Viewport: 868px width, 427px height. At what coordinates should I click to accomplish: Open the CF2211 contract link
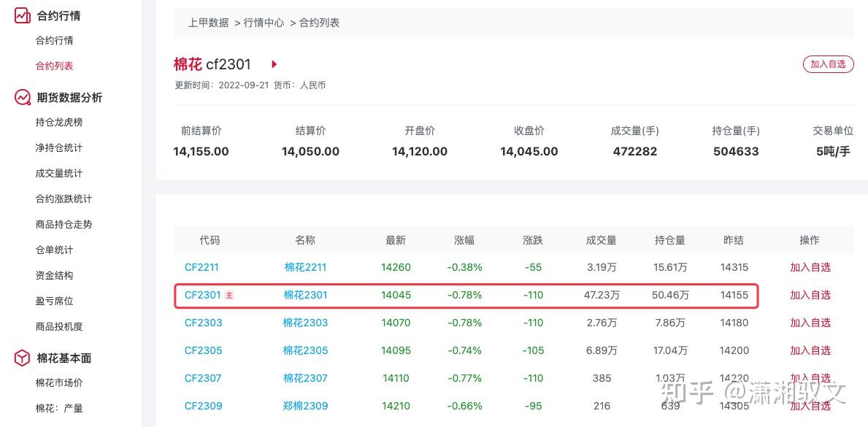(201, 267)
